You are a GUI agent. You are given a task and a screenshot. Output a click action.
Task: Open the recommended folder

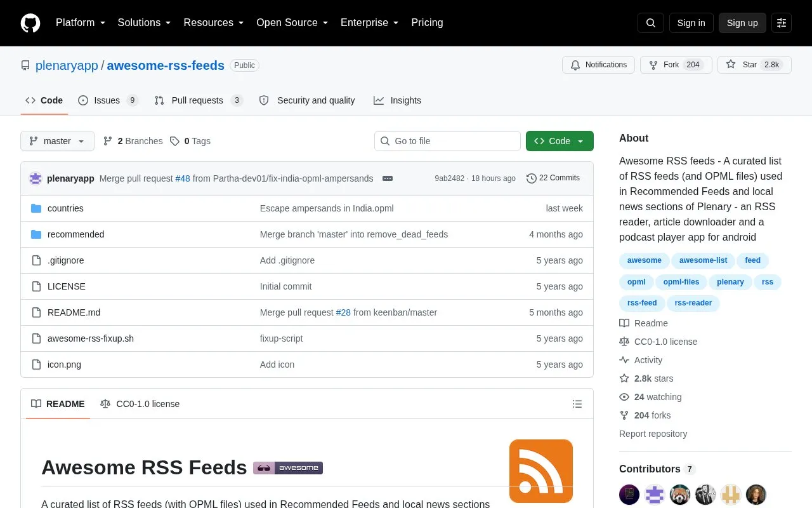76,234
